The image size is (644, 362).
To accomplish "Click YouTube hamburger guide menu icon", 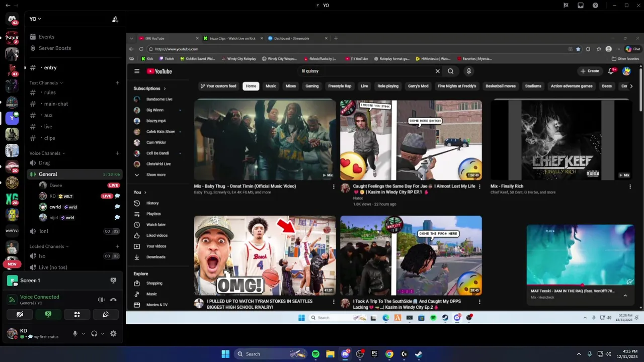I will click(x=137, y=71).
